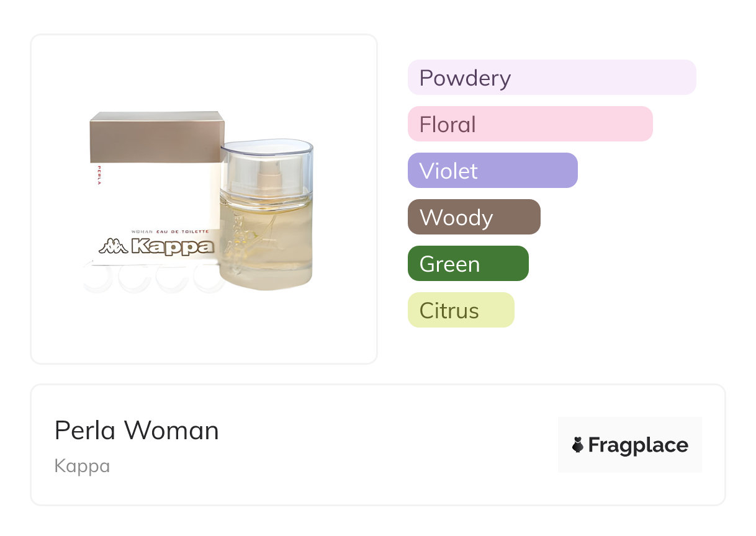Select the Powdery accord bar
Viewport: 756px width, 536px height.
coord(551,78)
